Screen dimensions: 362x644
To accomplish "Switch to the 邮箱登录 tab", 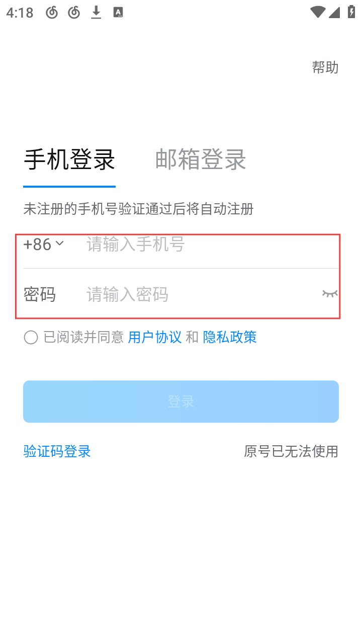I will tap(201, 160).
